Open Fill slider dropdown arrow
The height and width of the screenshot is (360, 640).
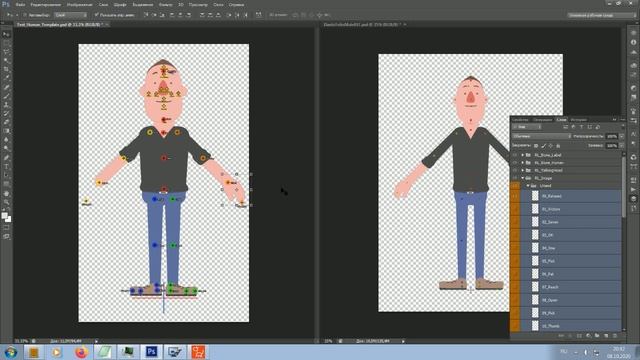click(x=621, y=146)
